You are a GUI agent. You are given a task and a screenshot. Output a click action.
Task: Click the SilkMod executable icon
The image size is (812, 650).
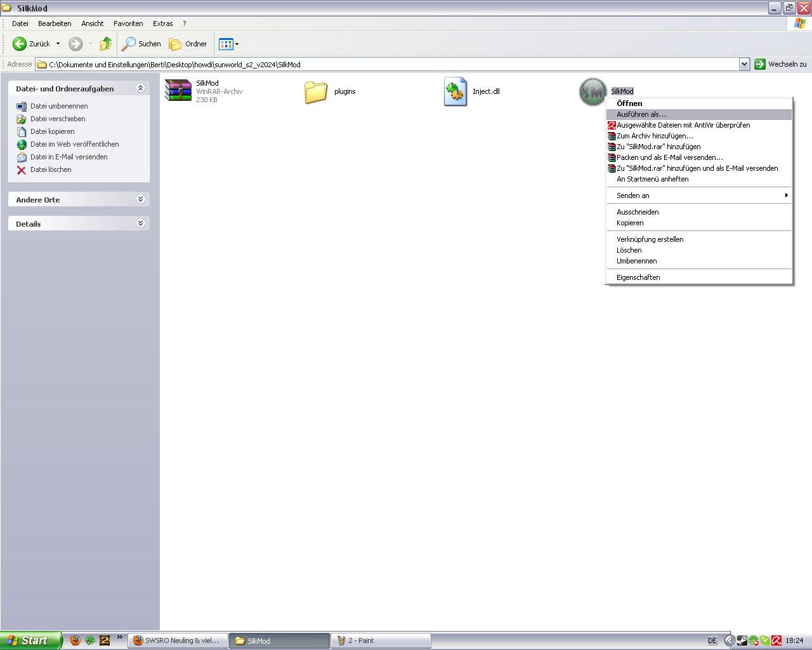click(593, 92)
